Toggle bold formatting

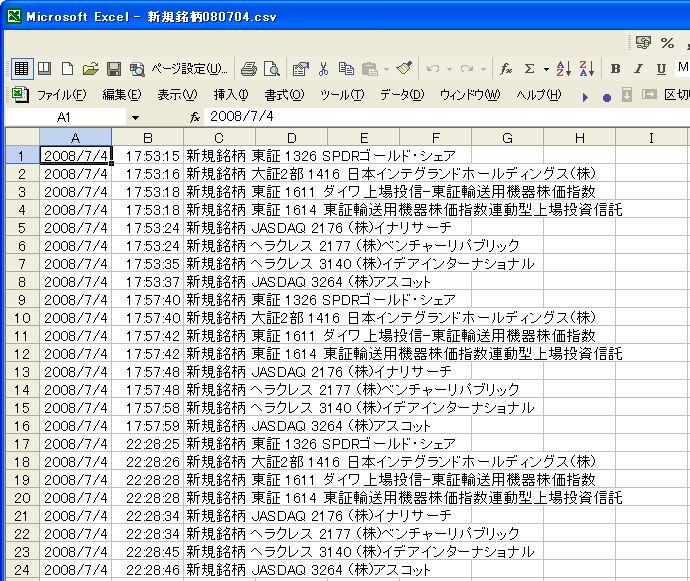(x=615, y=69)
